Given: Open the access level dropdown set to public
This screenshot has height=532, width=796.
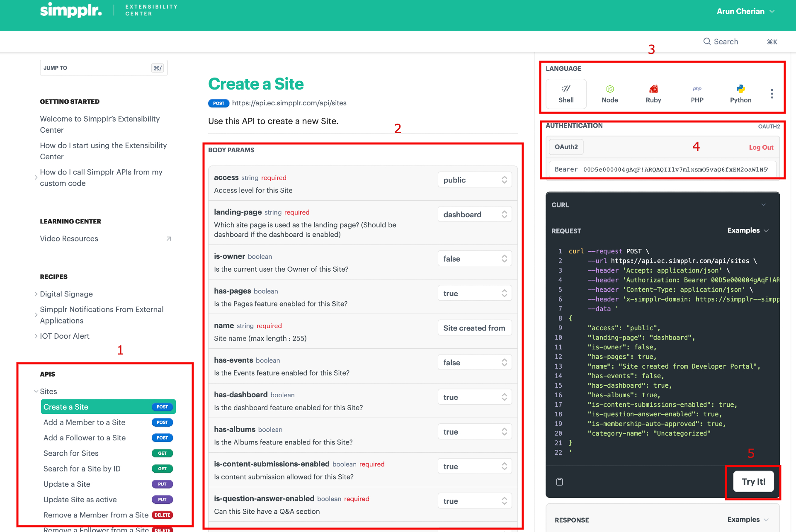Looking at the screenshot, I should point(474,180).
